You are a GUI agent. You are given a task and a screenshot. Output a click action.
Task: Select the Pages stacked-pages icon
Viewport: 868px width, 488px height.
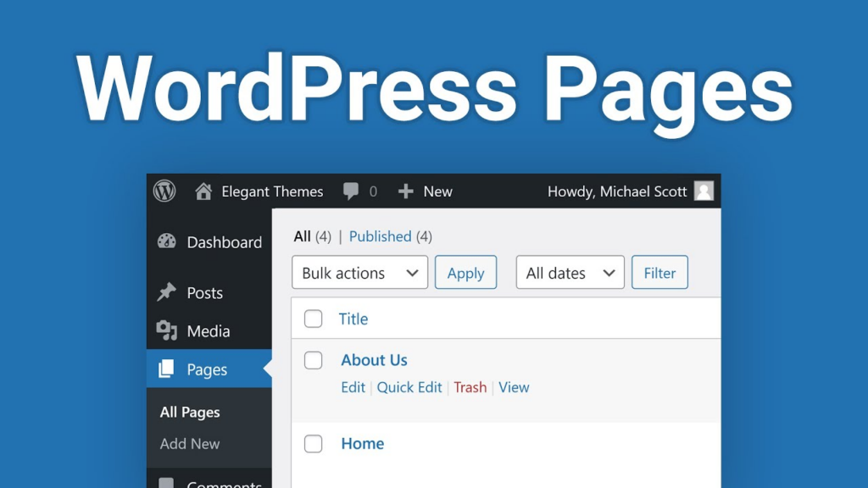click(x=168, y=369)
